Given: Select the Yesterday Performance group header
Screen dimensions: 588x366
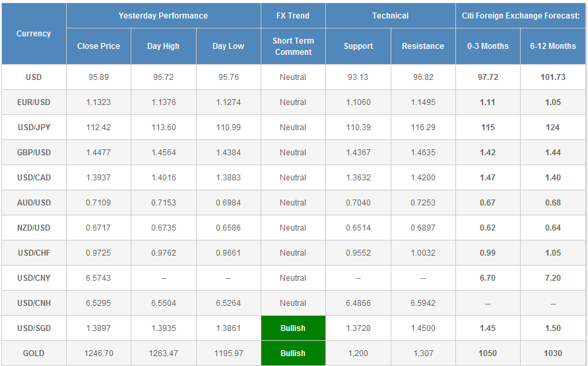Looking at the screenshot, I should (163, 16).
